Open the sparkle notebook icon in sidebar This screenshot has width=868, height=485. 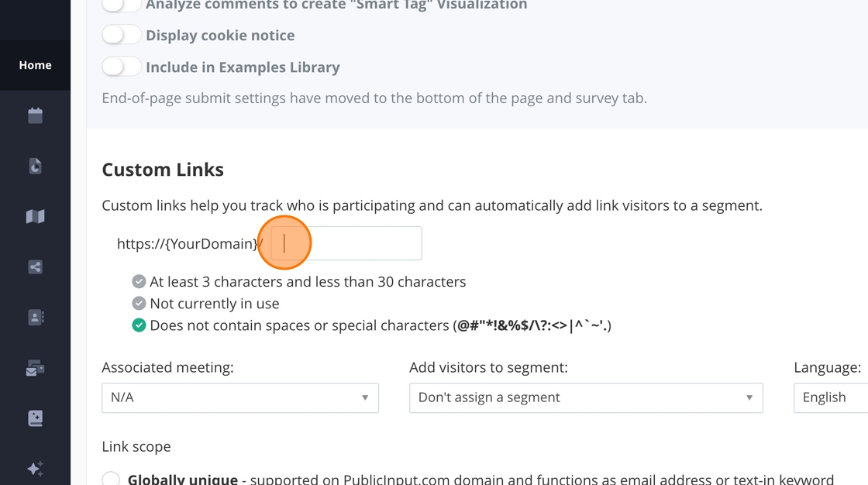(35, 418)
